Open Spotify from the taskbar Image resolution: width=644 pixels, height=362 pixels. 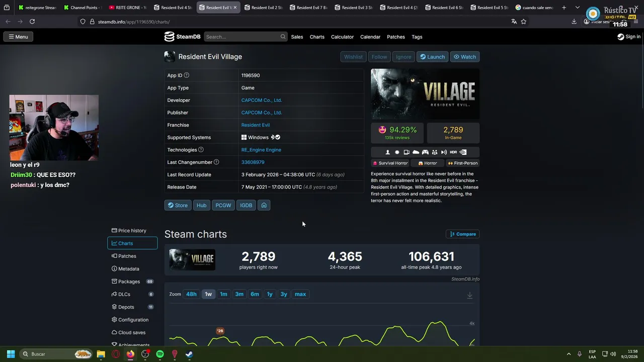160,354
